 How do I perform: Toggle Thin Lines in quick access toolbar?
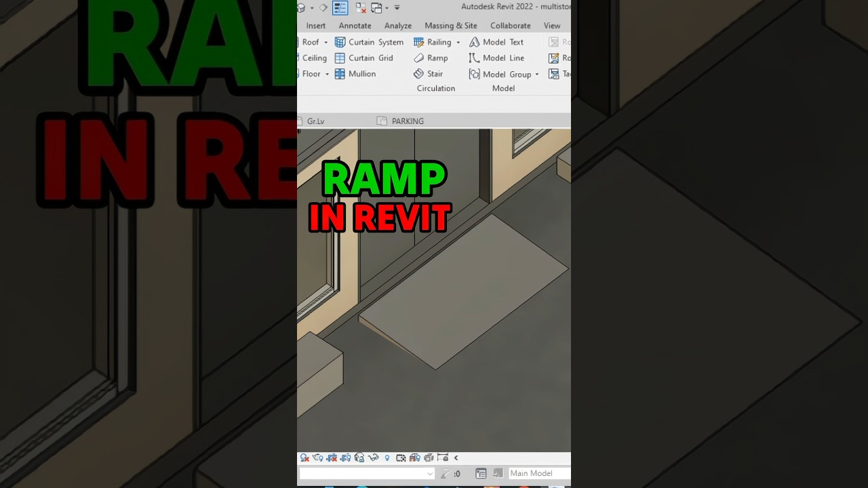point(340,8)
